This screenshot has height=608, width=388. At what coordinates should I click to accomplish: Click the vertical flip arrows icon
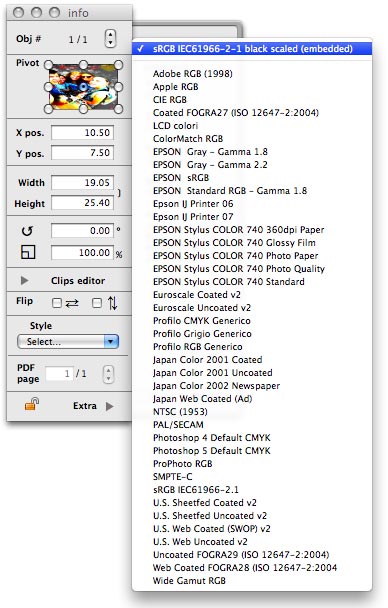tap(112, 303)
